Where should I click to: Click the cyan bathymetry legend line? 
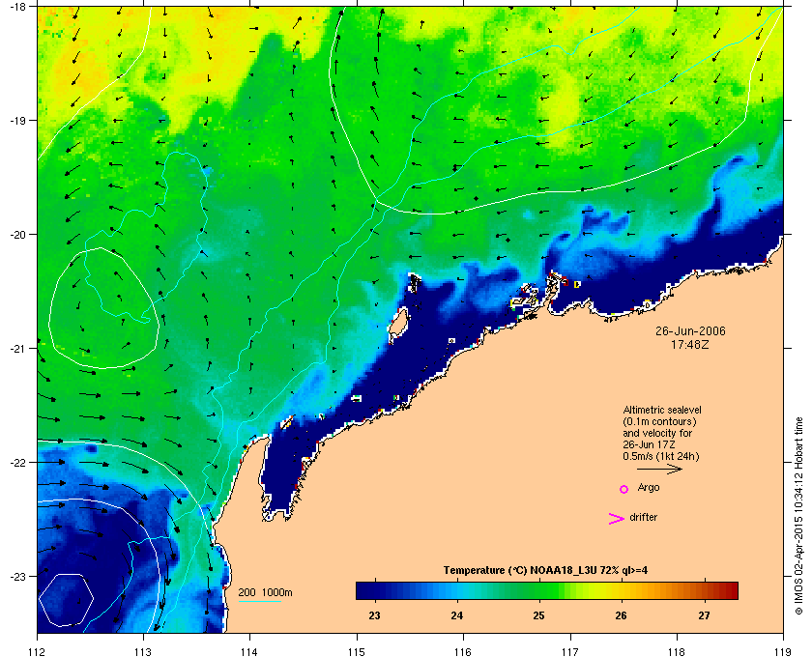[259, 602]
